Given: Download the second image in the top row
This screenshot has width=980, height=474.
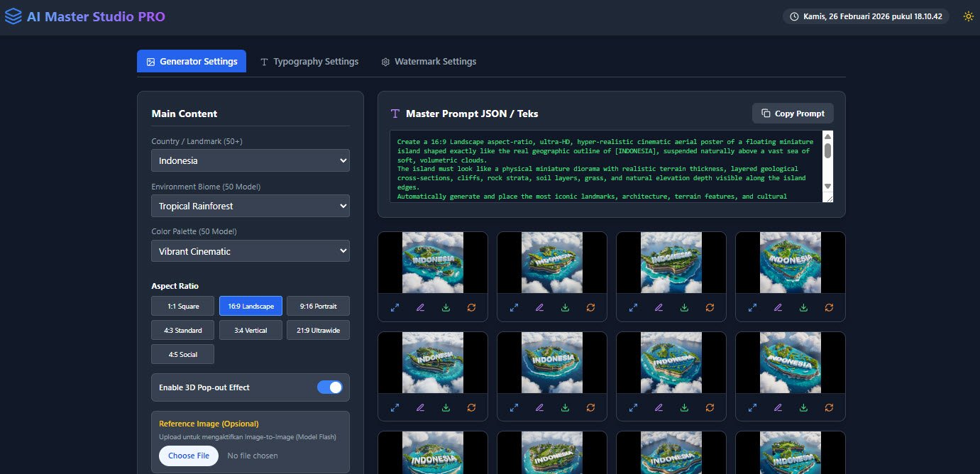Looking at the screenshot, I should (566, 307).
